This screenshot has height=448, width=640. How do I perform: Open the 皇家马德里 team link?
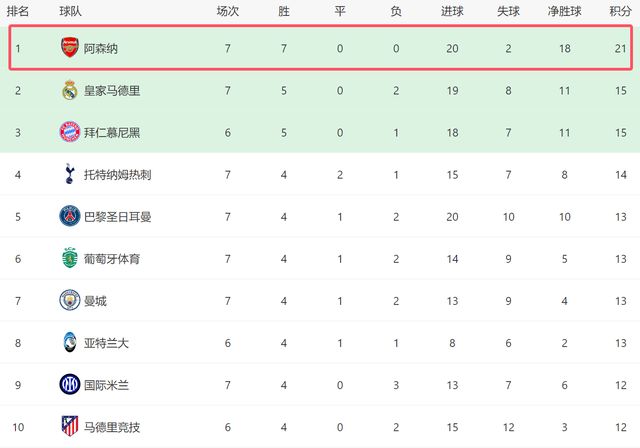tap(111, 90)
